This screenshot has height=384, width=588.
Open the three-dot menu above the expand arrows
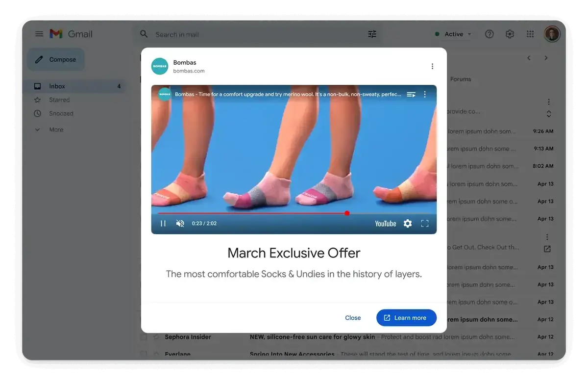pyautogui.click(x=549, y=102)
